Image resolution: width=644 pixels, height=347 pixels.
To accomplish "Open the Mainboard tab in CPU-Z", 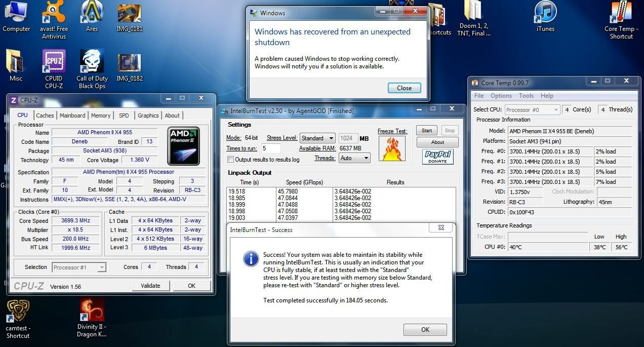I will tap(72, 115).
